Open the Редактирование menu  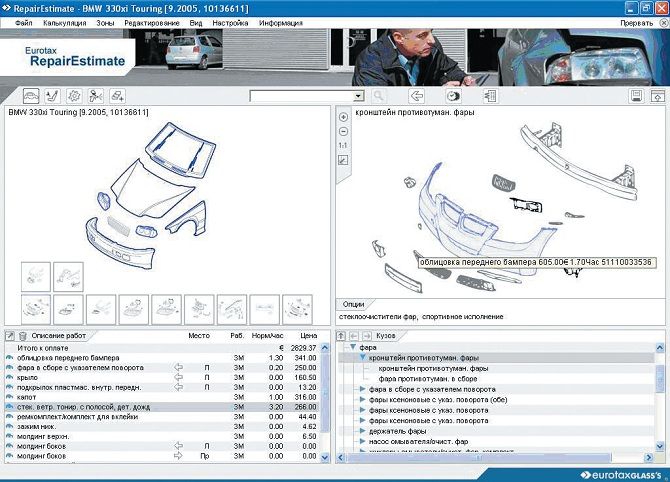pos(152,23)
